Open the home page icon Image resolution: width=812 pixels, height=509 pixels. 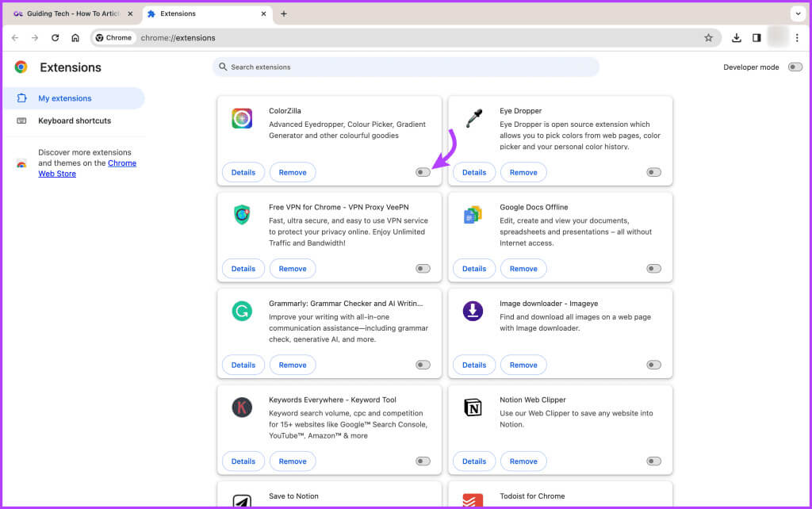point(75,38)
